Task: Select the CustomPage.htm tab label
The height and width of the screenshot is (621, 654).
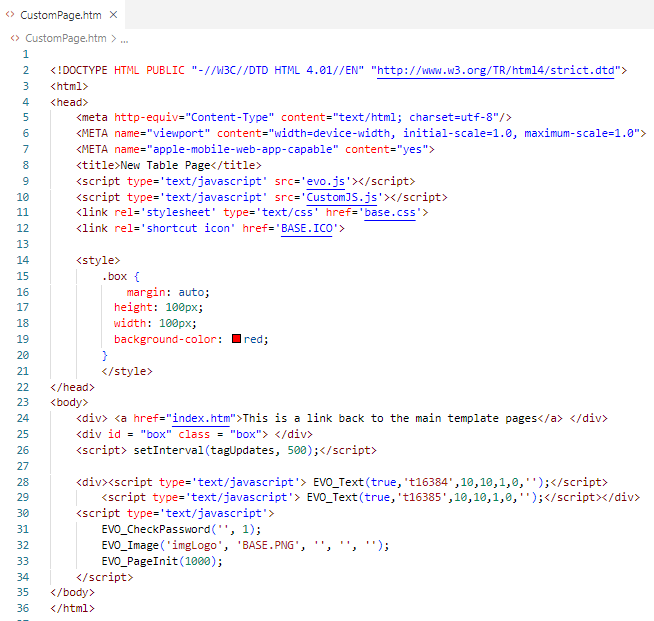Action: pos(61,15)
